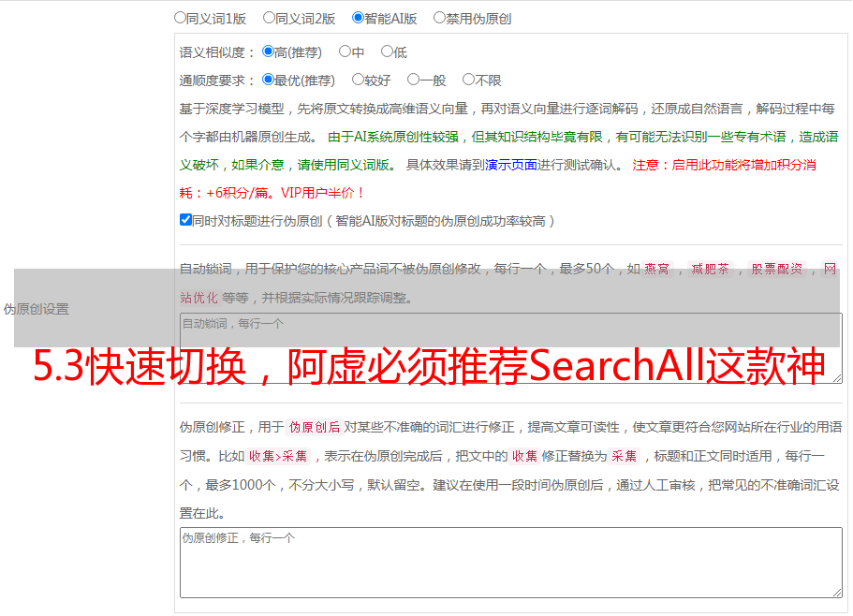The height and width of the screenshot is (616, 853).
Task: Click the 股票配资 example keyword tag
Action: pyautogui.click(x=777, y=269)
